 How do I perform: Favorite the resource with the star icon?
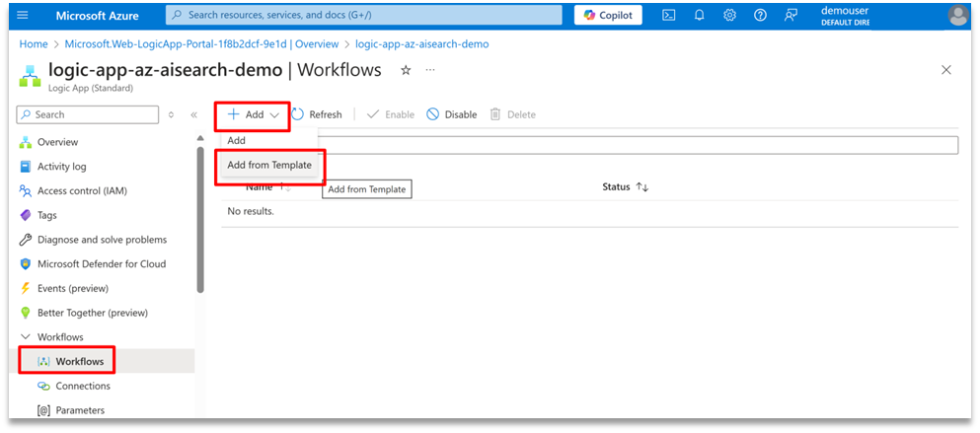[406, 70]
